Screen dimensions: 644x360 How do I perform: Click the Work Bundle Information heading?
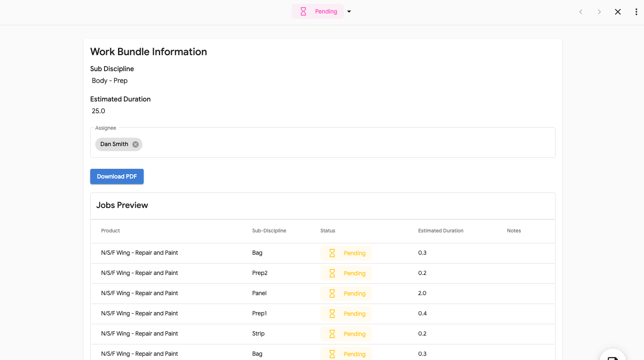click(x=148, y=52)
